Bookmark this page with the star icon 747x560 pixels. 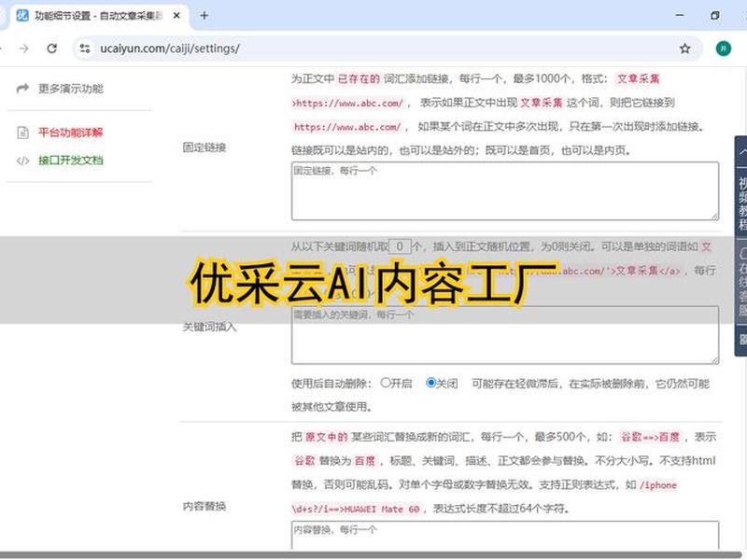click(x=684, y=49)
